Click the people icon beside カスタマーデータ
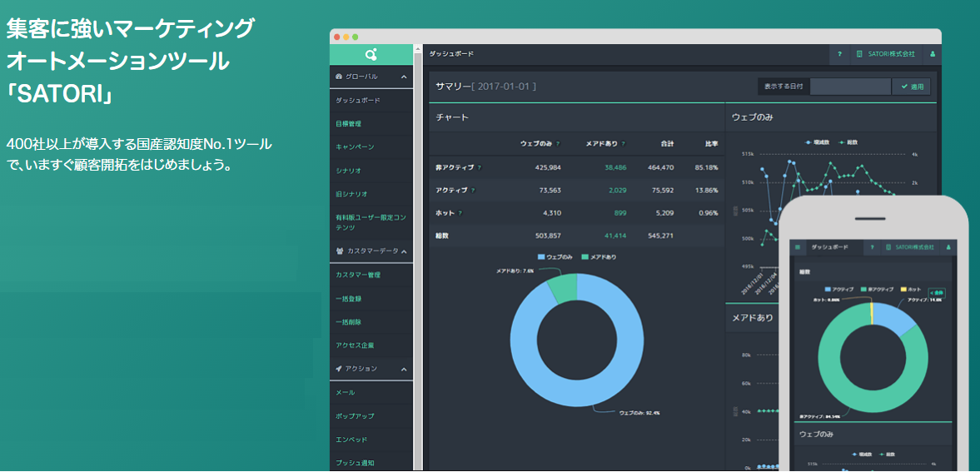980x472 pixels. click(x=339, y=251)
